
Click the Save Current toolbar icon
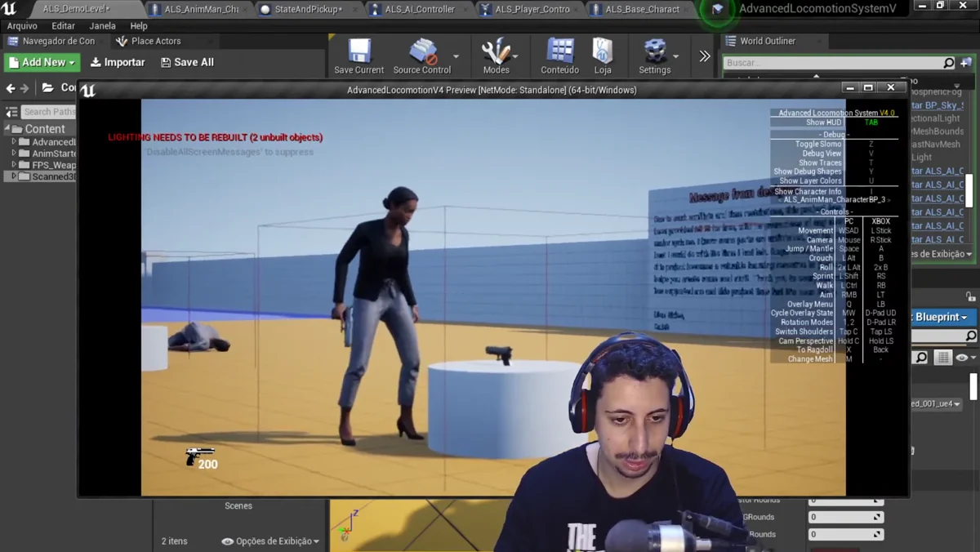tap(359, 56)
